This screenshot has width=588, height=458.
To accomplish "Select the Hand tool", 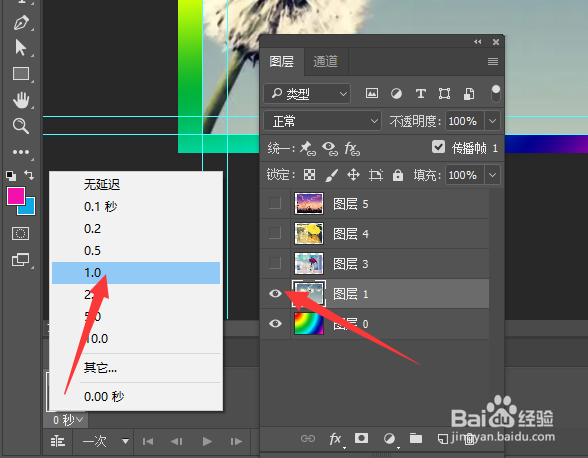I will click(x=21, y=100).
